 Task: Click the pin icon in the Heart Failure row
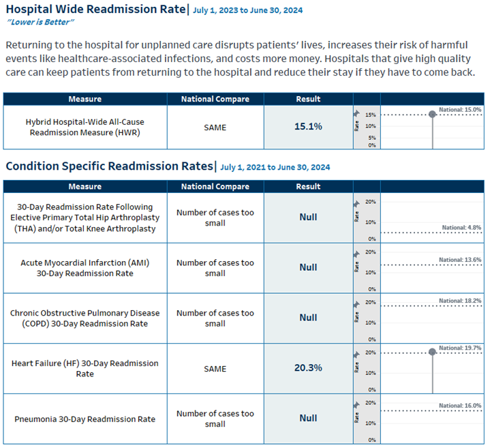click(x=356, y=354)
